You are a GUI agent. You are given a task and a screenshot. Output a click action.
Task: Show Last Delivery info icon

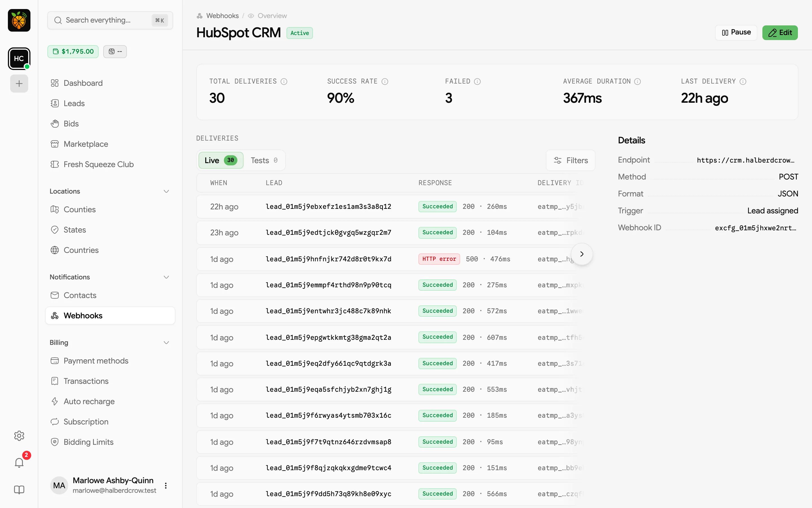point(743,82)
